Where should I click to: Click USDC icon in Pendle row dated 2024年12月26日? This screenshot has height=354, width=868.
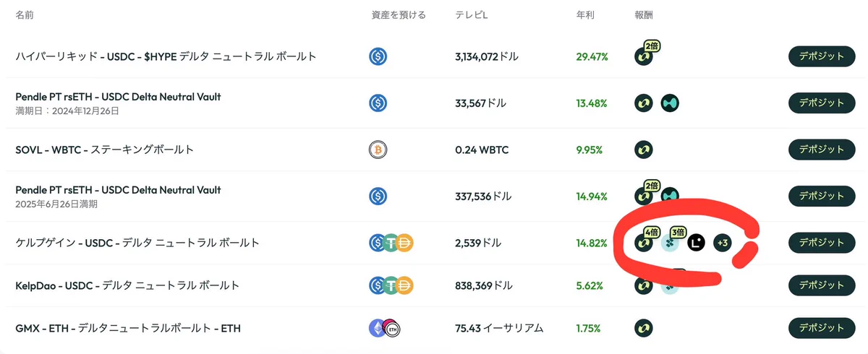coord(378,103)
